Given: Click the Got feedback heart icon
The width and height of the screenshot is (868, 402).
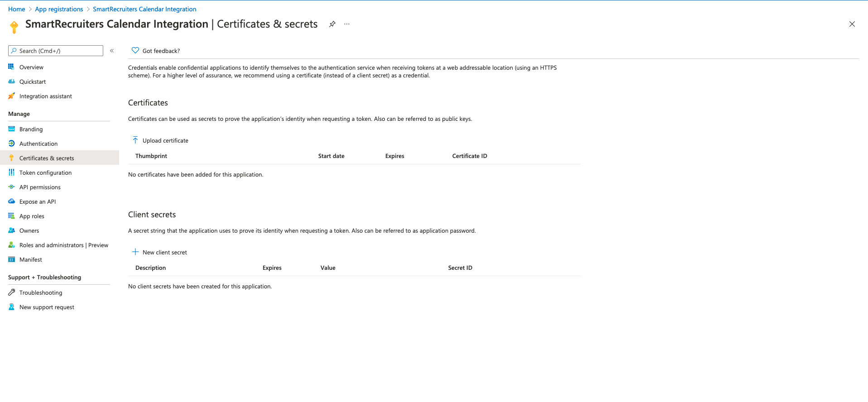Looking at the screenshot, I should (135, 50).
